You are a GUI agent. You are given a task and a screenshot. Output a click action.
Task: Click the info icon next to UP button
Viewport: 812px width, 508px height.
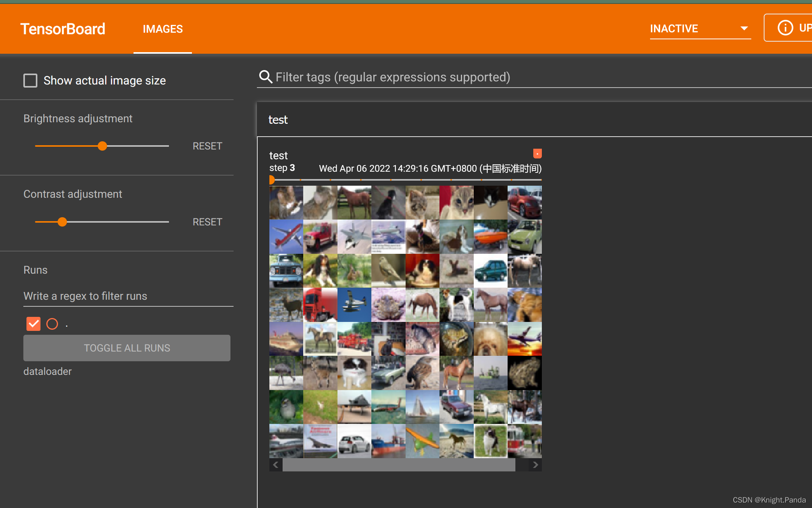coord(784,28)
